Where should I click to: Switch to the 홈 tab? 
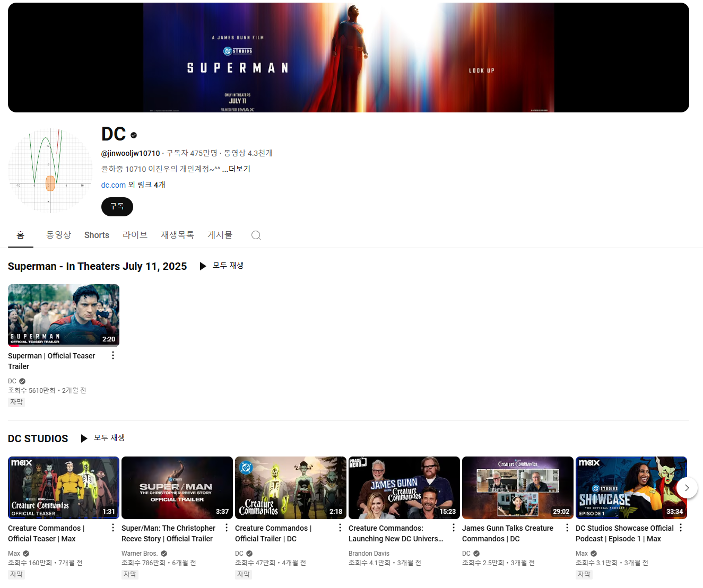coord(21,235)
